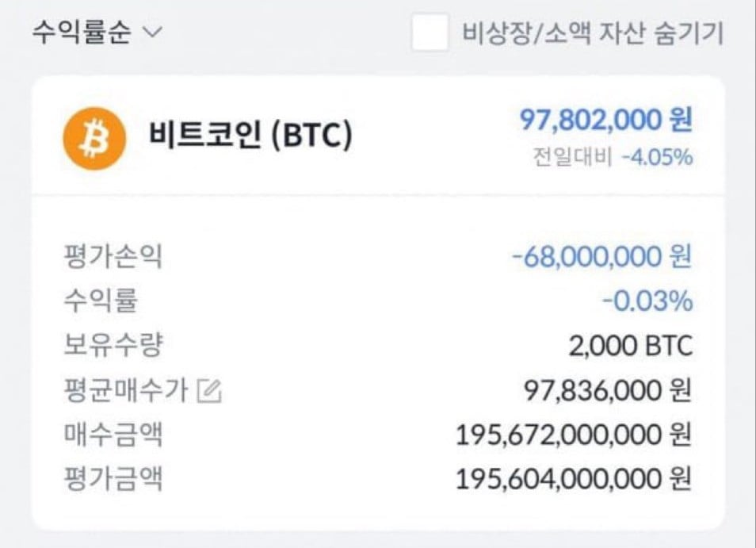Click the 평균매수가 label text
The image size is (756, 548).
tap(125, 390)
